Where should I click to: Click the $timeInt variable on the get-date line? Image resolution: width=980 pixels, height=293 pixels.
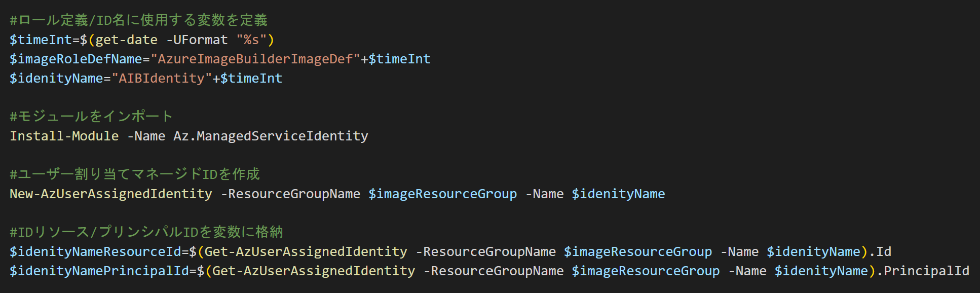click(41, 40)
